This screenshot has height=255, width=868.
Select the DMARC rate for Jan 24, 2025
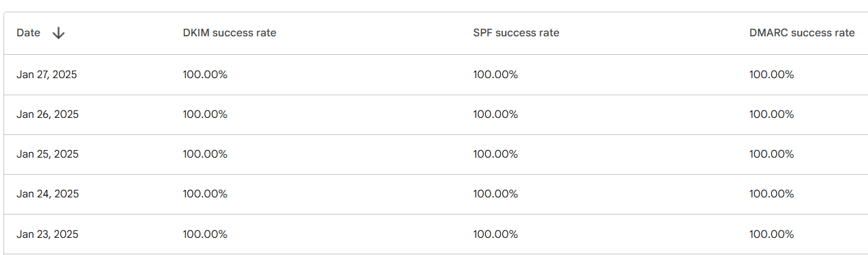coord(772,194)
